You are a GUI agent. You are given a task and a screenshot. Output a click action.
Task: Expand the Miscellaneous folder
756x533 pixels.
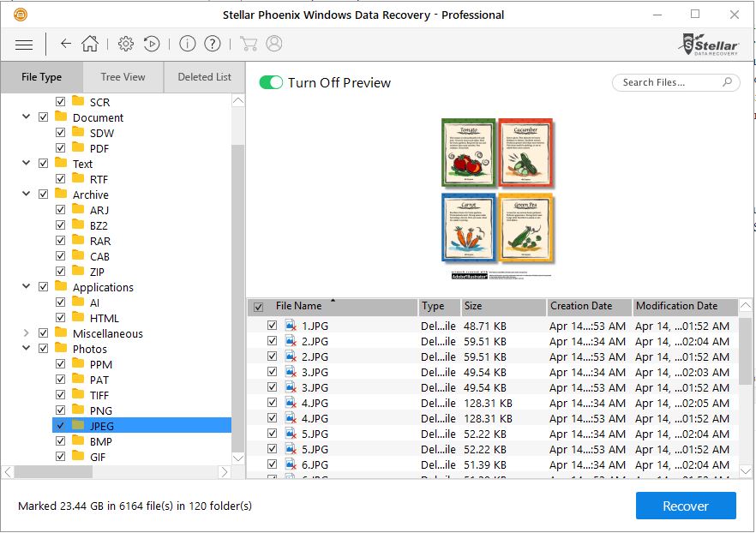pos(26,333)
